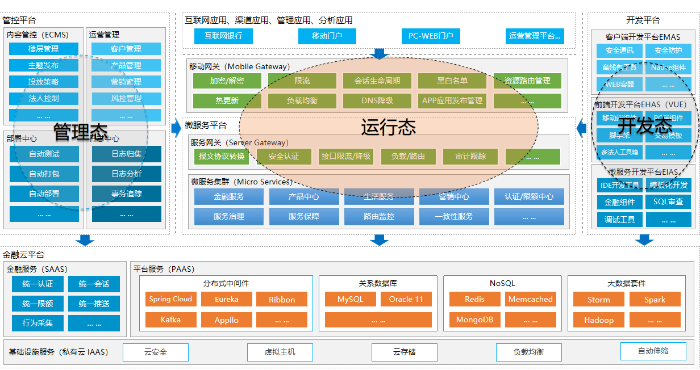Click the 虚拟主机 infrastructure box
The height and width of the screenshot is (370, 700).
[x=280, y=352]
